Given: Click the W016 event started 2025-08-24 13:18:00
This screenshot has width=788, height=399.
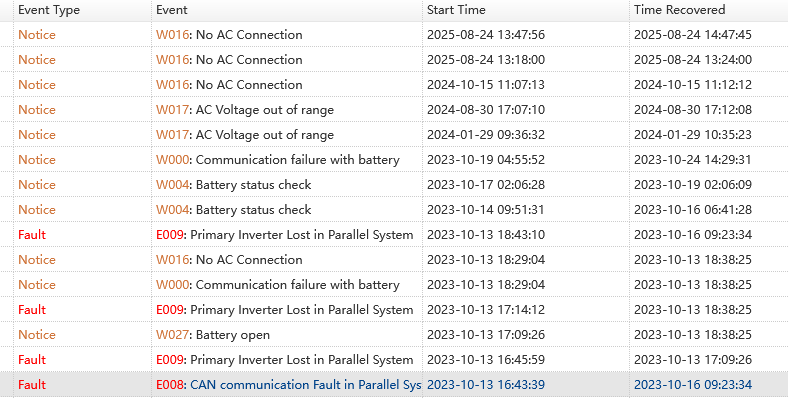Looking at the screenshot, I should click(x=394, y=60).
